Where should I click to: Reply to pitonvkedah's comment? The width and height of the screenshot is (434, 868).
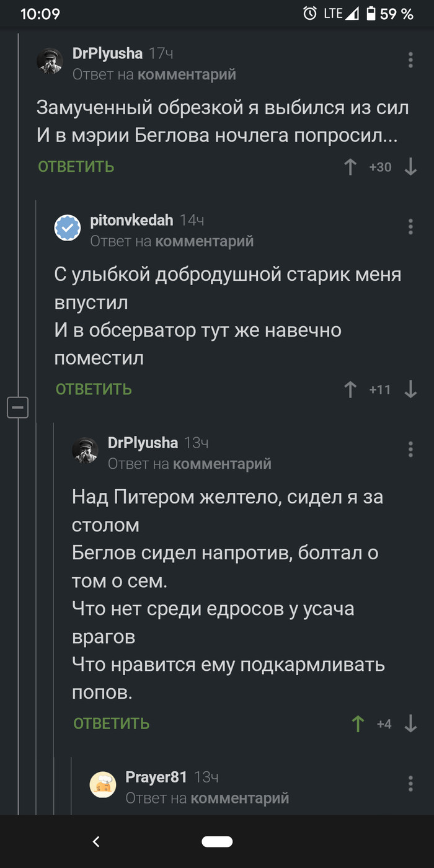point(94,389)
